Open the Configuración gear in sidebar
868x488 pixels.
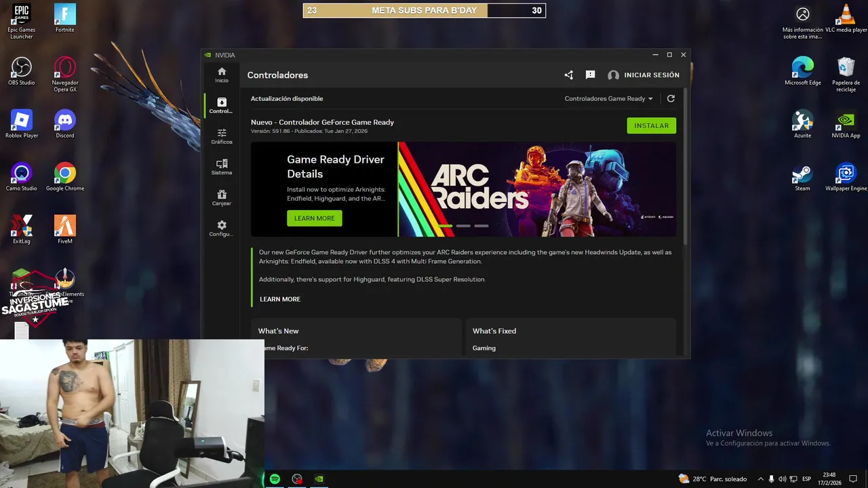[222, 228]
